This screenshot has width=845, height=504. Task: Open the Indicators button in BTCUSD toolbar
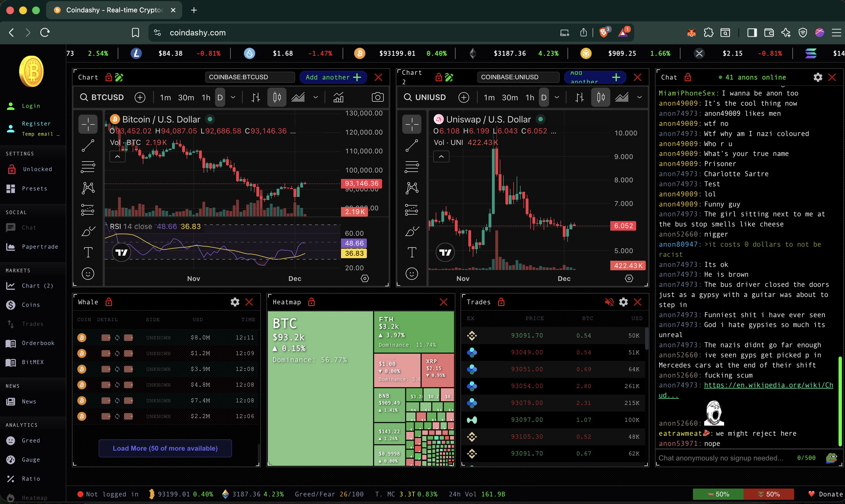[338, 97]
